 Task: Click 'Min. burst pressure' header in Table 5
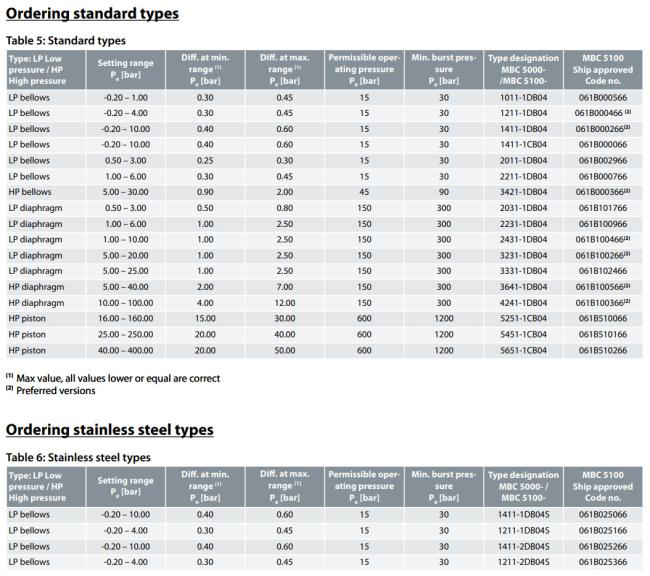coord(444,69)
